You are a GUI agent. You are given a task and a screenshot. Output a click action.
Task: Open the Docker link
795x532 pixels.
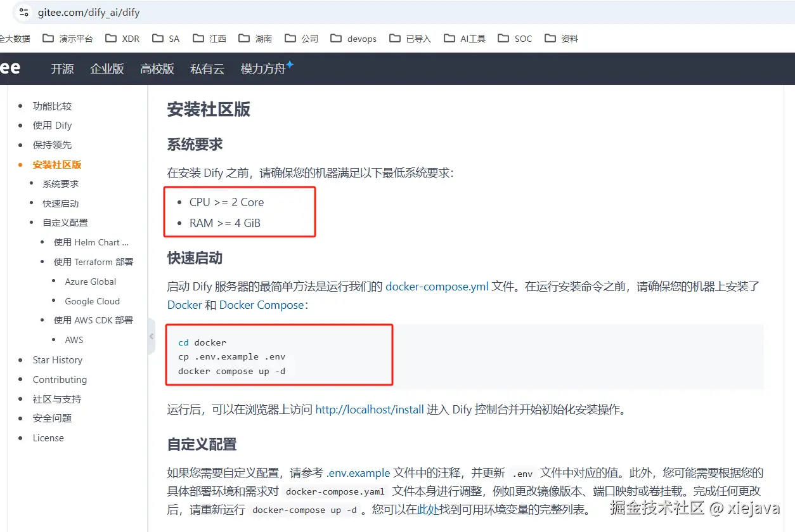tap(184, 305)
